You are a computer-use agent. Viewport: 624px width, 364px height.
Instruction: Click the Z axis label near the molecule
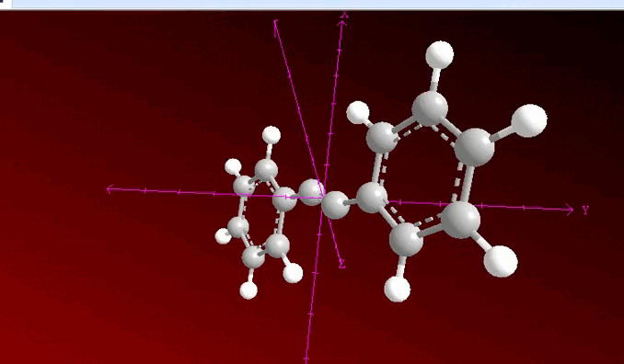pos(341,264)
